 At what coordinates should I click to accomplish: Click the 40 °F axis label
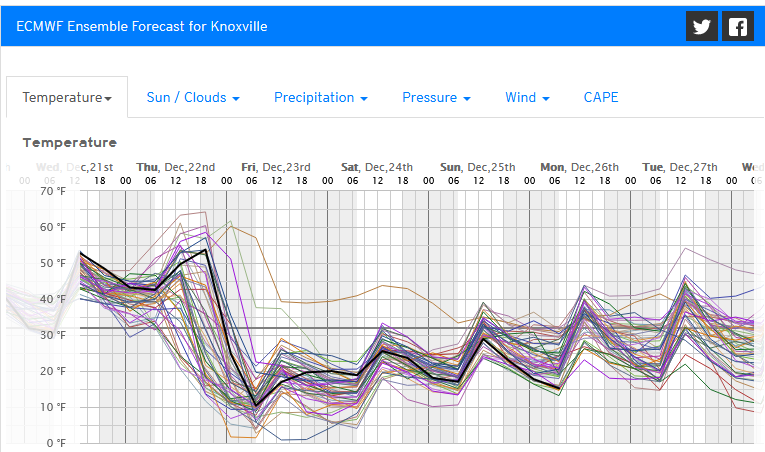53,299
